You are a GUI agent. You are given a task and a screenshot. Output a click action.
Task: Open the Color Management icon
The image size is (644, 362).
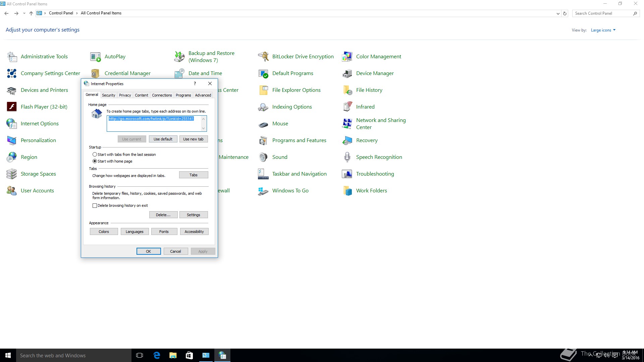pyautogui.click(x=347, y=57)
